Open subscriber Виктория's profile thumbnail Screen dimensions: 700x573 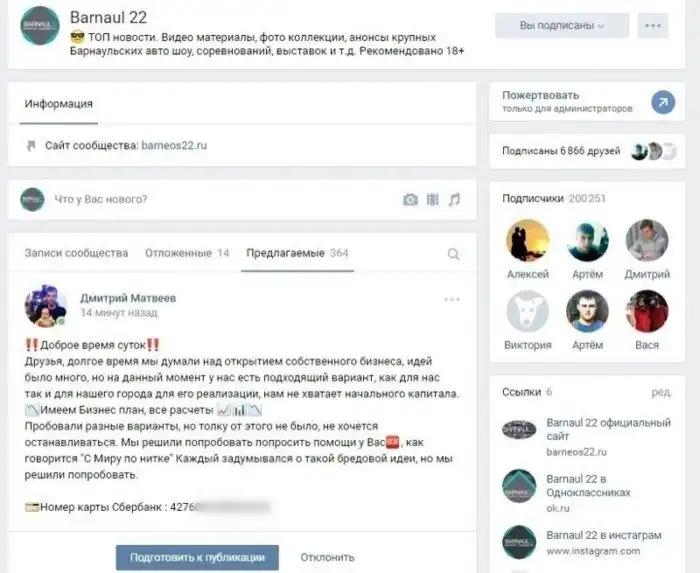tap(528, 311)
